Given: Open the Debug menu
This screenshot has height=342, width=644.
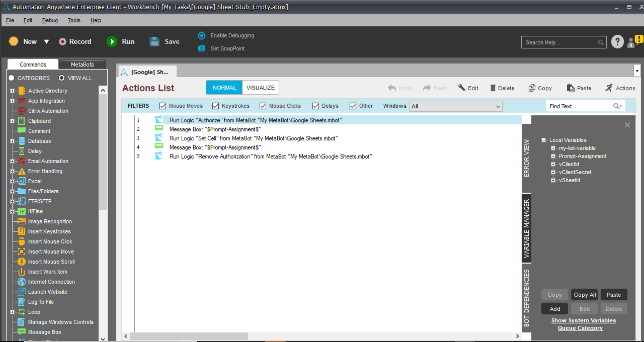Looking at the screenshot, I should 50,20.
